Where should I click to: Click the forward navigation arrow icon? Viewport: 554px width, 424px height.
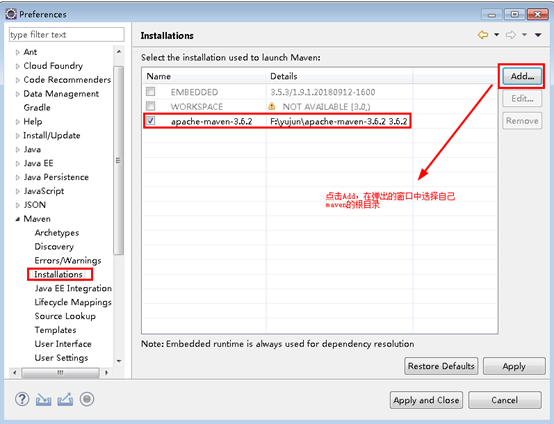pyautogui.click(x=511, y=35)
